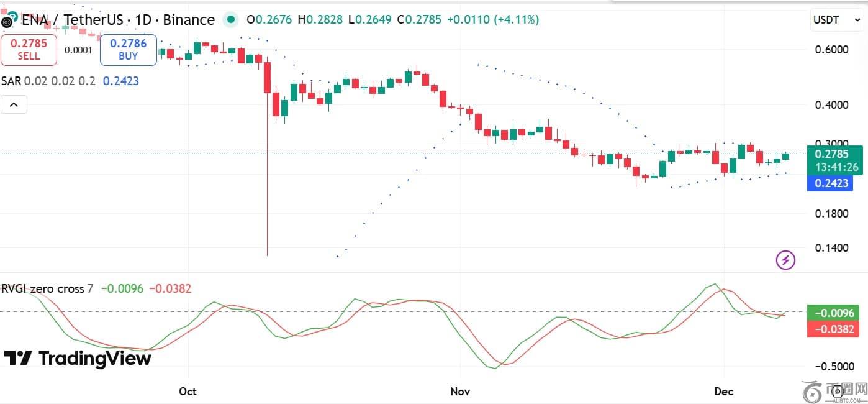
Task: Click the alibtc watermark logo
Action: tap(813, 393)
